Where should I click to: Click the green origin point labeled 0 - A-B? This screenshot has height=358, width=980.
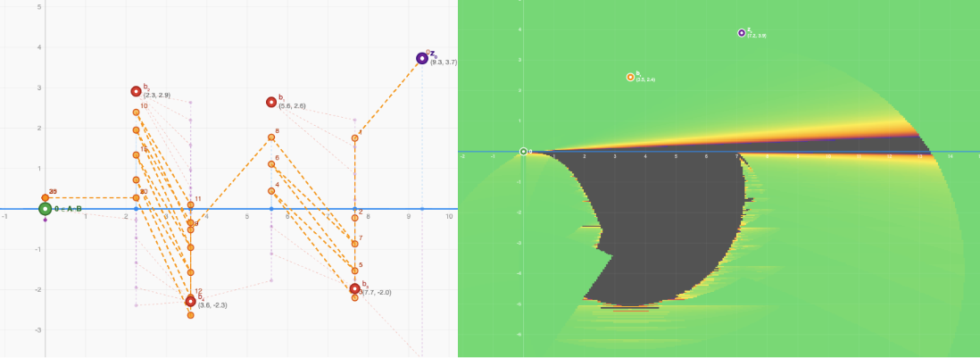coord(45,209)
